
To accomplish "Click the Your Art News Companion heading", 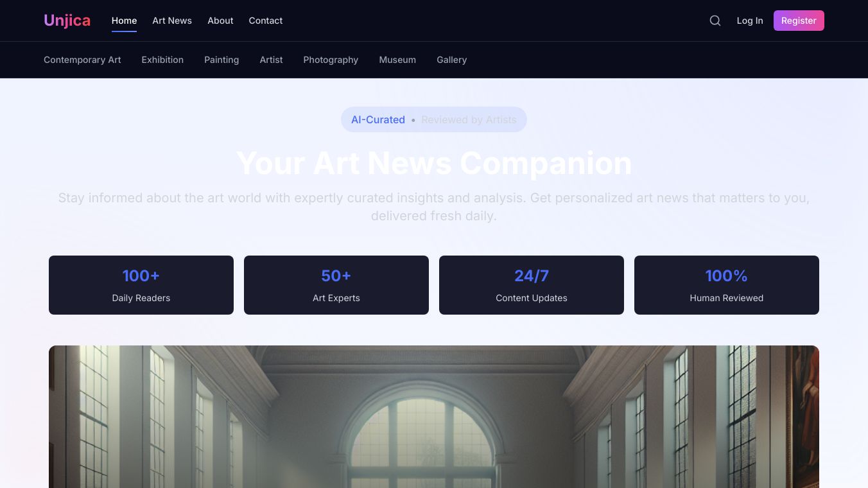I will (434, 163).
